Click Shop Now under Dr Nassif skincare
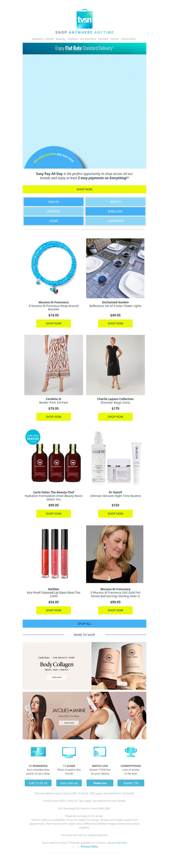The width and height of the screenshot is (169, 868). coord(115,513)
